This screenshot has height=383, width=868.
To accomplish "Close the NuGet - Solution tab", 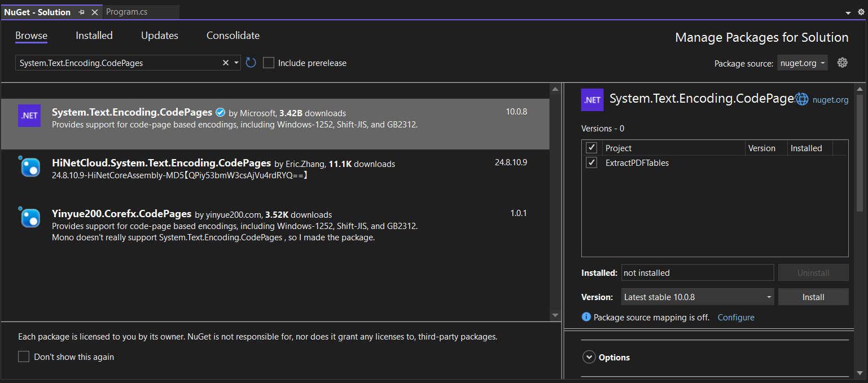I will (94, 12).
